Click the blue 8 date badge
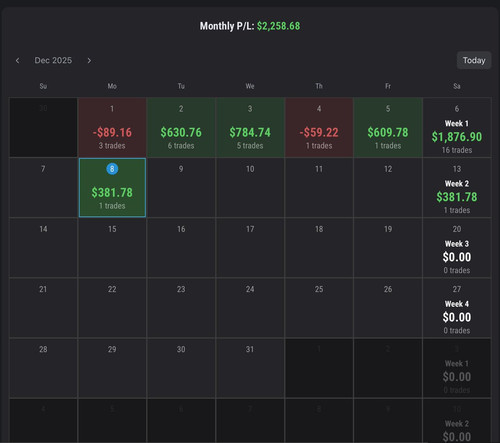Viewport: 500px width, 443px height. point(112,169)
